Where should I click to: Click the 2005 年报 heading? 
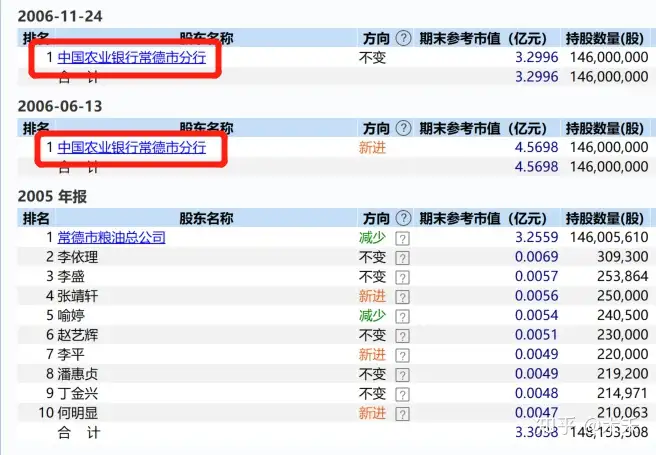52,196
